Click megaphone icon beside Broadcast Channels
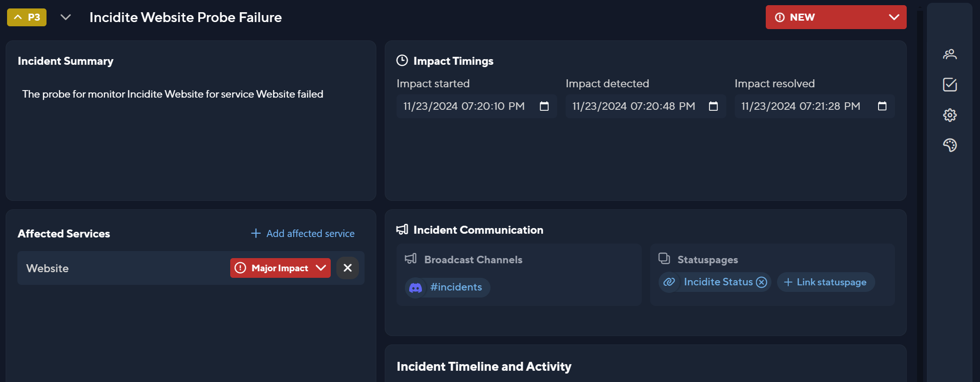The height and width of the screenshot is (382, 980). 411,259
